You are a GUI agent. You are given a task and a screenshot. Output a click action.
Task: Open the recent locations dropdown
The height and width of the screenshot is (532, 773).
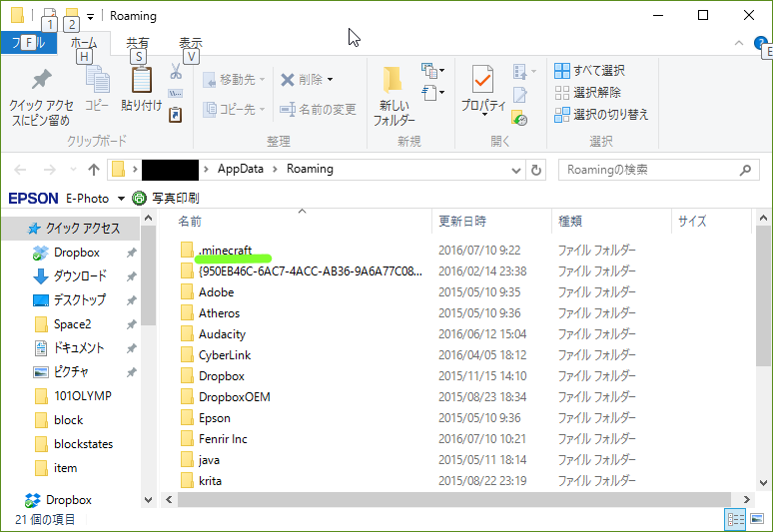(74, 170)
